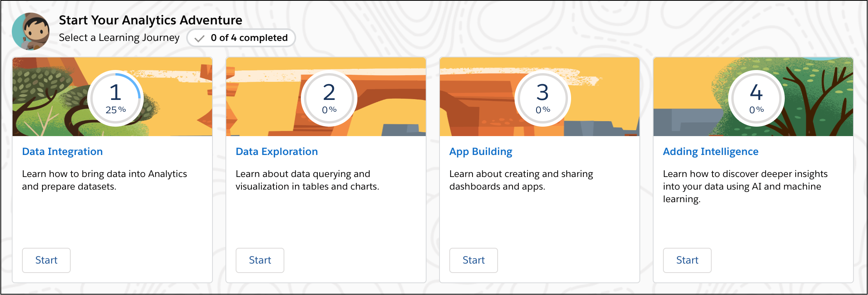Start the Data Integration journey
Screen dimensions: 868x295
(x=46, y=260)
